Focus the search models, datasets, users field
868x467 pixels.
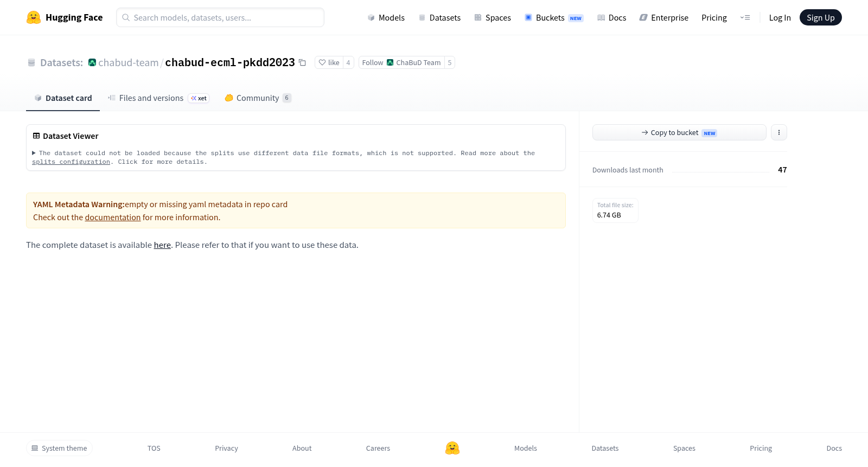(x=220, y=17)
